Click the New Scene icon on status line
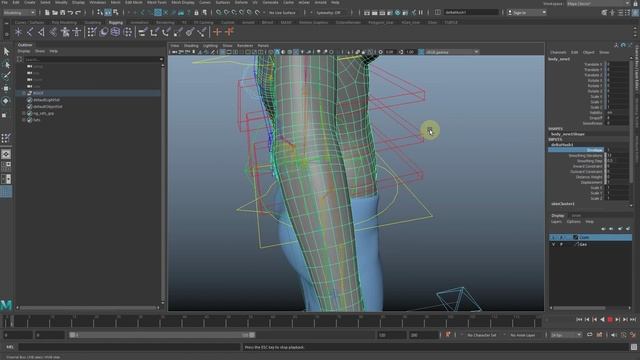Viewport: 640px width, 360px height. [47, 13]
